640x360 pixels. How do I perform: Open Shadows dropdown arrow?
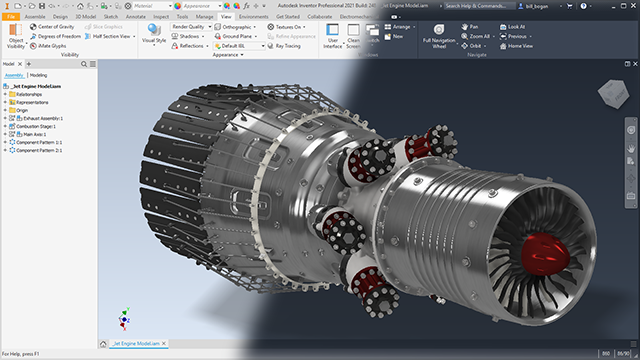coord(203,36)
